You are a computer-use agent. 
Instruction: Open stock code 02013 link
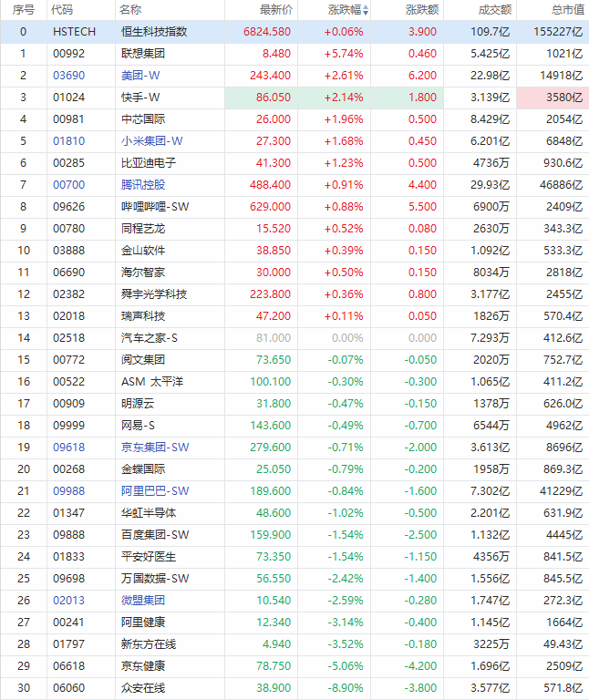68,601
